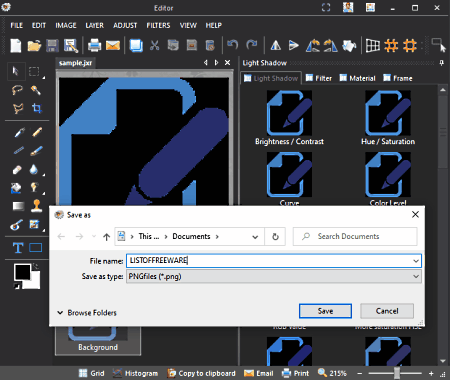The width and height of the screenshot is (450, 380).
Task: Click the File name input field
Action: (x=273, y=261)
